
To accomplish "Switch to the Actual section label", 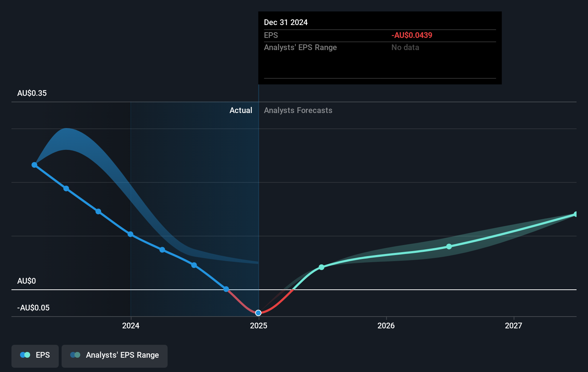I will pyautogui.click(x=241, y=110).
